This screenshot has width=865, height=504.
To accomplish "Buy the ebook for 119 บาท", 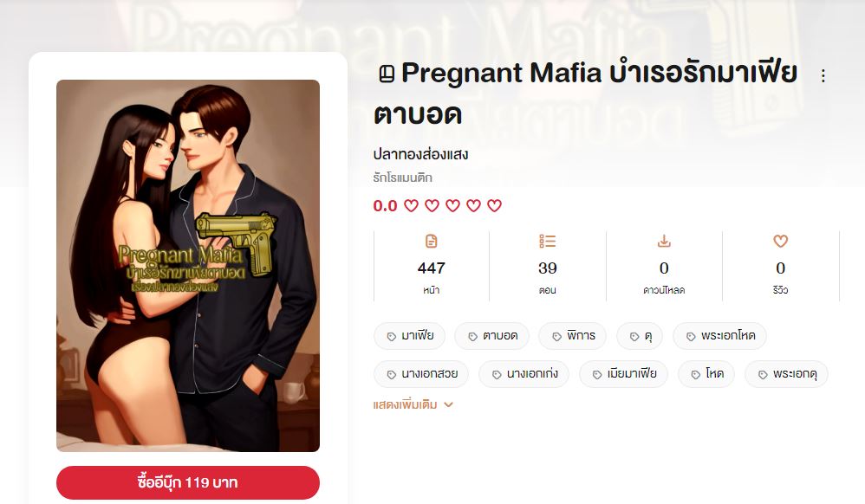I will point(188,482).
